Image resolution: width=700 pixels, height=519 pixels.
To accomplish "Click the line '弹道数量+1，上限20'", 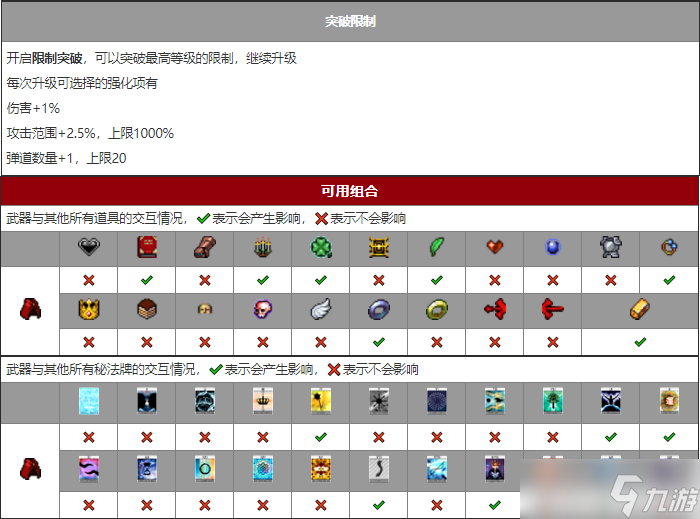I will pyautogui.click(x=66, y=158).
